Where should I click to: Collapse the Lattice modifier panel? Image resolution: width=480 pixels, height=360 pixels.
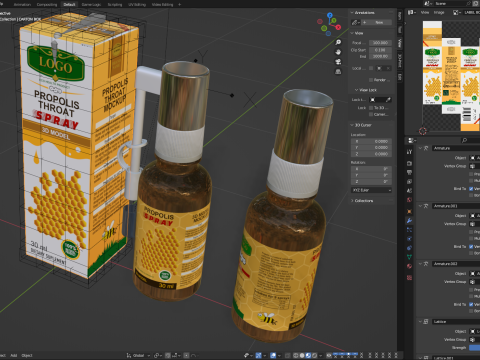pyautogui.click(x=420, y=322)
